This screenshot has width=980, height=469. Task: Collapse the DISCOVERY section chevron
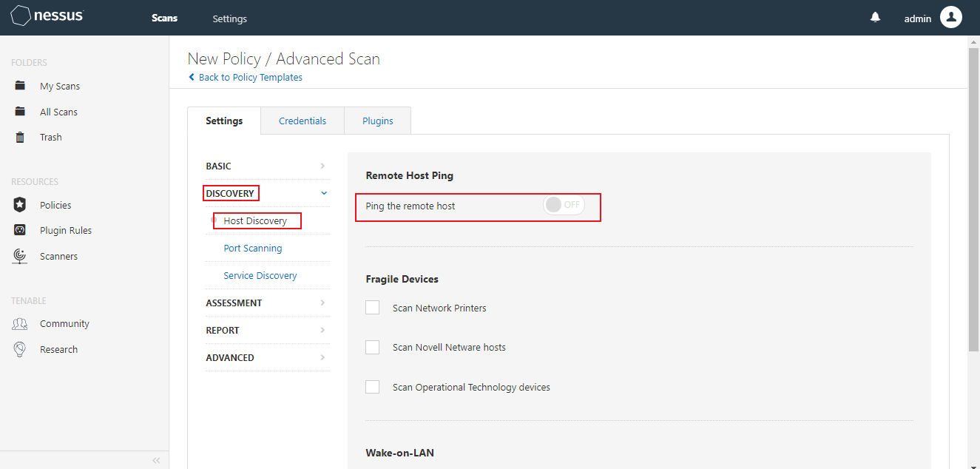pyautogui.click(x=323, y=193)
